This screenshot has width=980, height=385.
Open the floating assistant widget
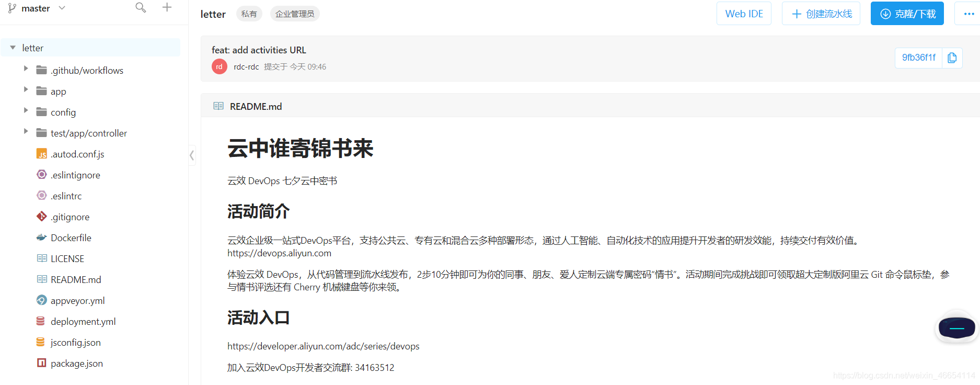956,328
